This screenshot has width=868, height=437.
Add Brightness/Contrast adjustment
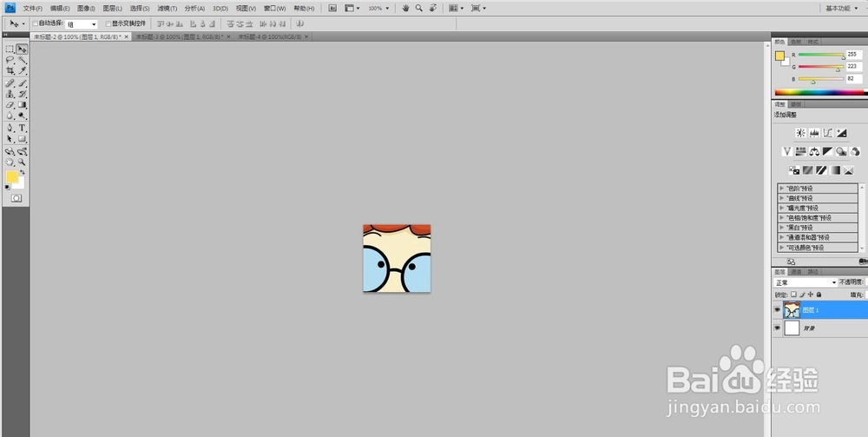pyautogui.click(x=800, y=133)
